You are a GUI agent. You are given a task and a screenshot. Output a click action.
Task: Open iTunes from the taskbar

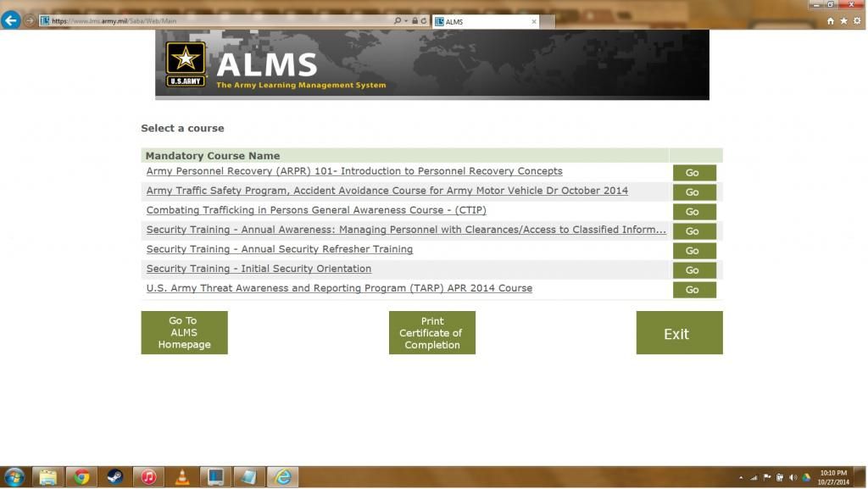point(148,477)
